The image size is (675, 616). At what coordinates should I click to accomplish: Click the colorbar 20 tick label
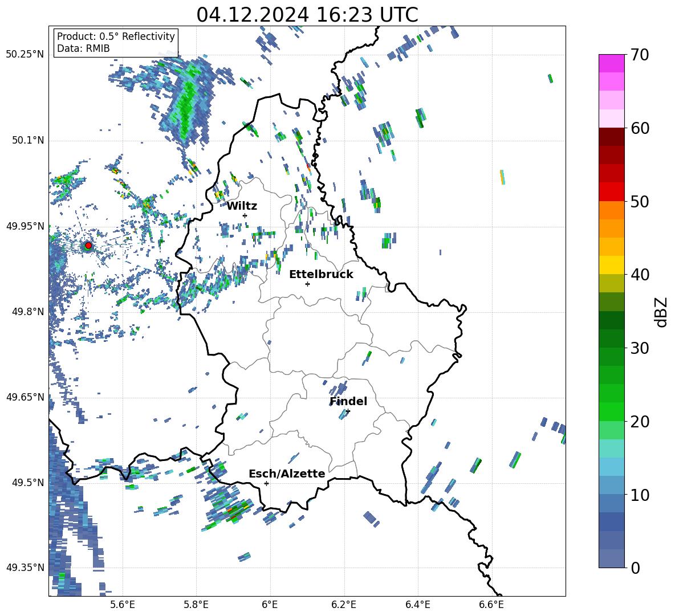click(x=640, y=421)
